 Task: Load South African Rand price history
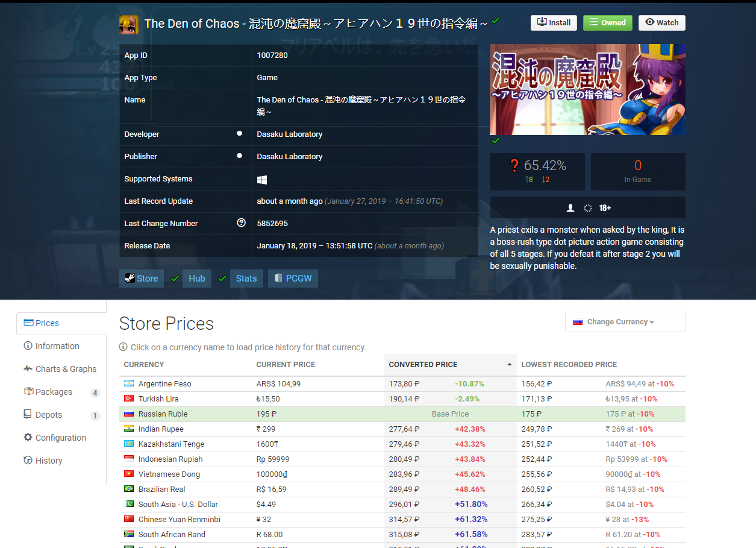[x=172, y=535]
